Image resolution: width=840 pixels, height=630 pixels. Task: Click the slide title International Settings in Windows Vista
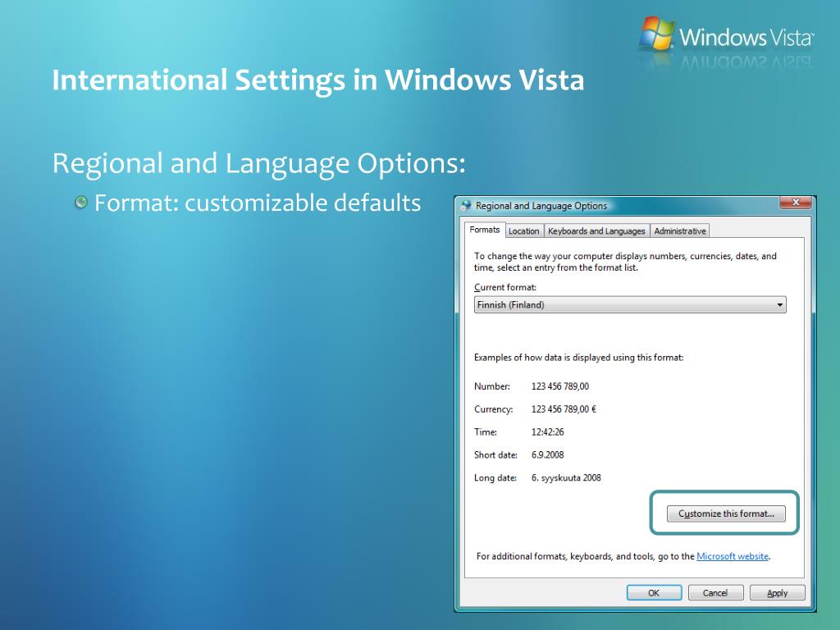pyautogui.click(x=317, y=80)
